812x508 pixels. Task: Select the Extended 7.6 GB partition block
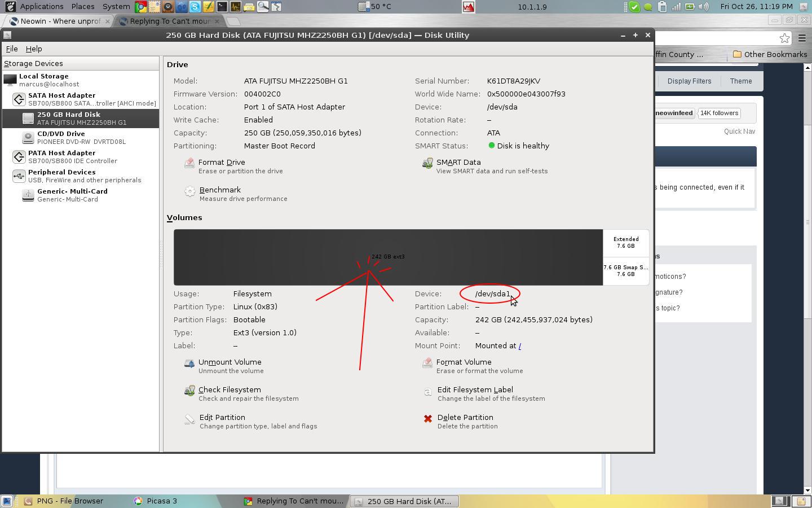pos(626,243)
